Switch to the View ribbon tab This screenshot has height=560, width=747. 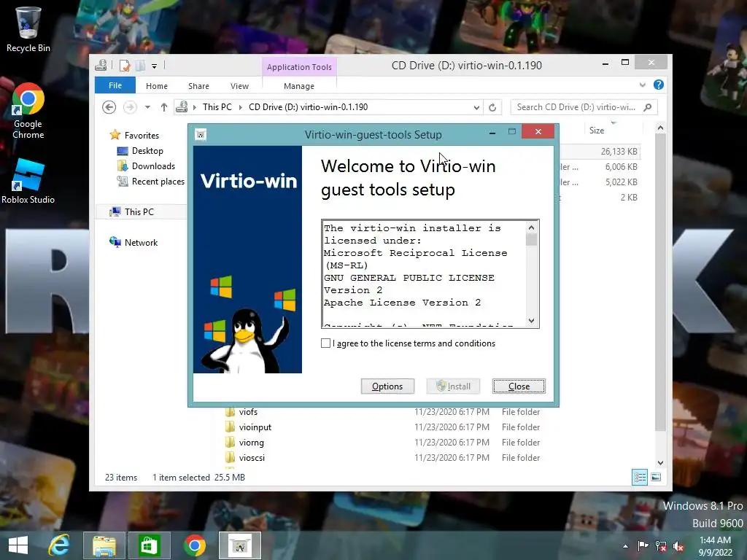[239, 86]
